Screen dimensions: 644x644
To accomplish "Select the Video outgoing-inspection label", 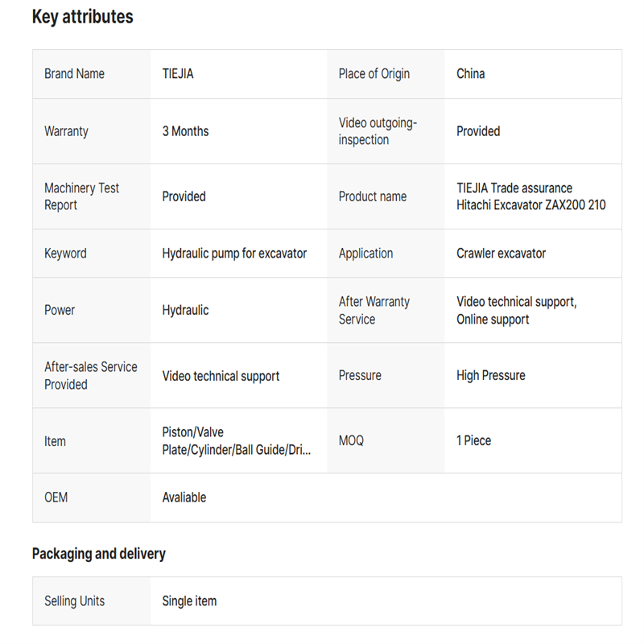I will 378,131.
